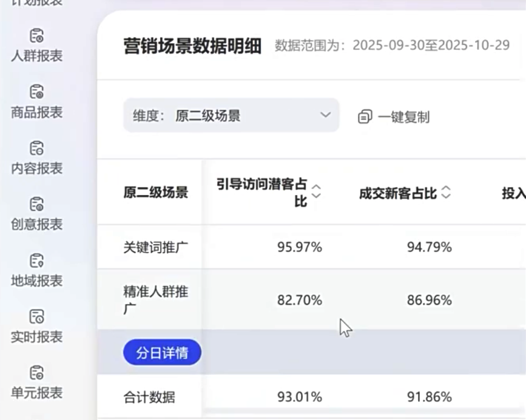
Task: Click the 原二级场景 column header
Action: coord(155,193)
